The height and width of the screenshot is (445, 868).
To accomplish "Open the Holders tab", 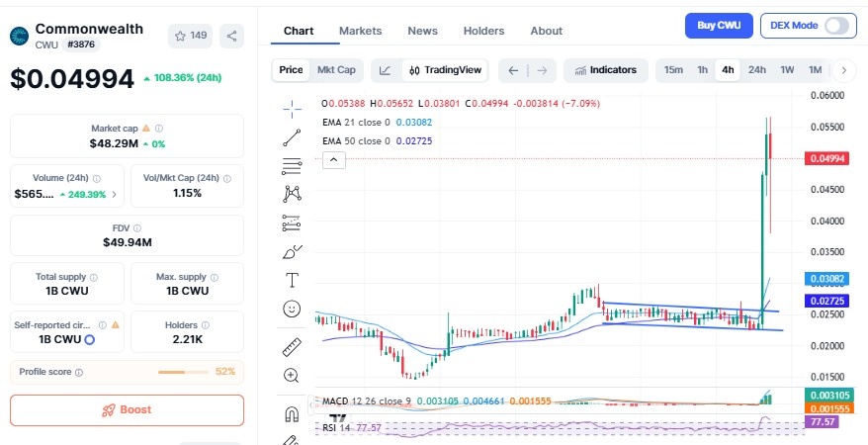I will coord(483,31).
